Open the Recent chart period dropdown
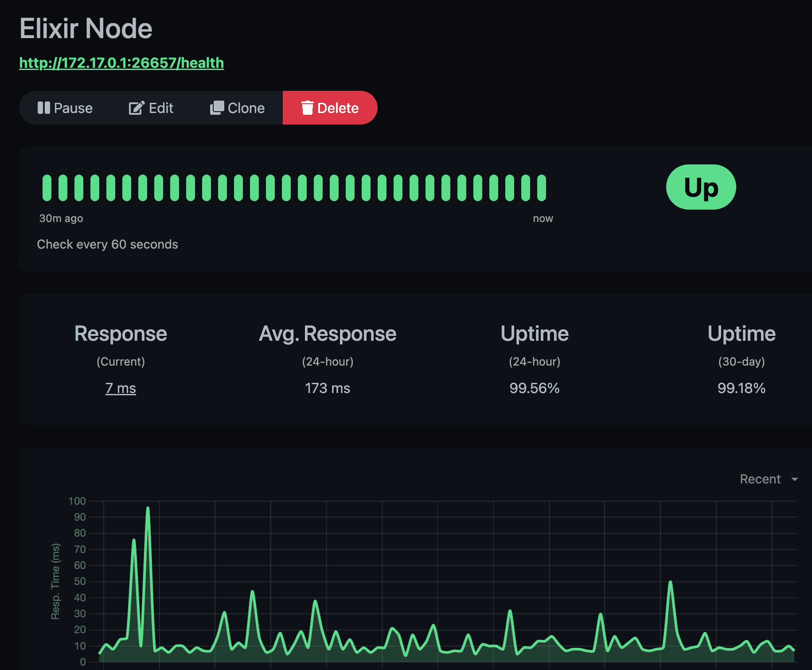This screenshot has width=812, height=670. (769, 479)
